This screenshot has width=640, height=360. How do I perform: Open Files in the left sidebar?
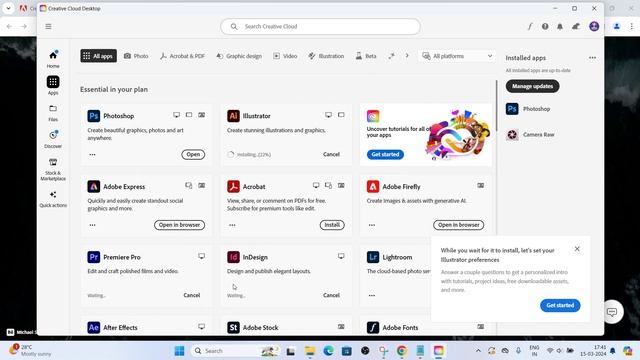(53, 113)
